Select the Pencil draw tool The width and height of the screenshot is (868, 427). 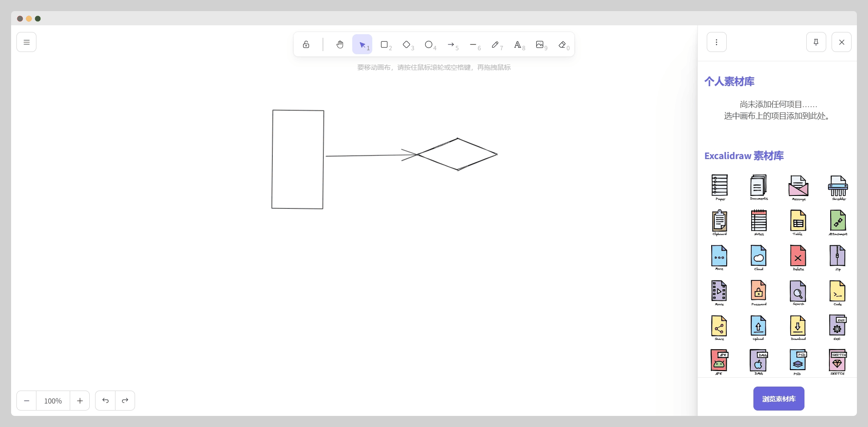495,44
